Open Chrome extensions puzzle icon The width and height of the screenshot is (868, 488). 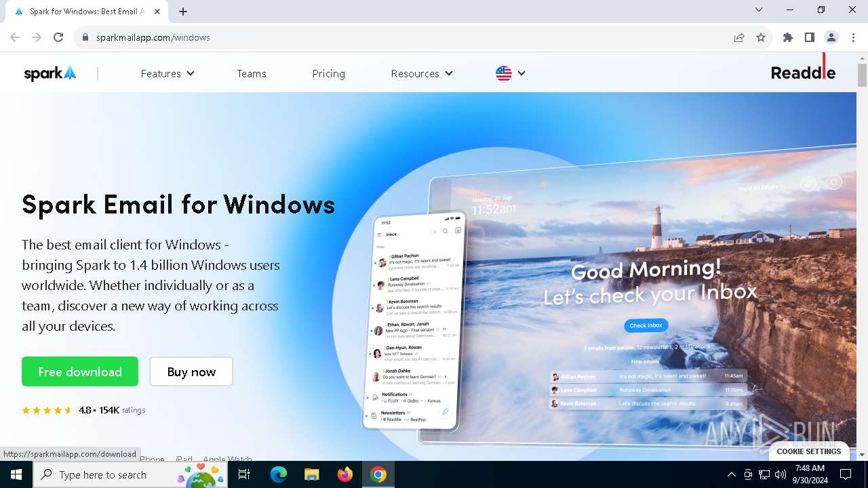click(x=788, y=37)
